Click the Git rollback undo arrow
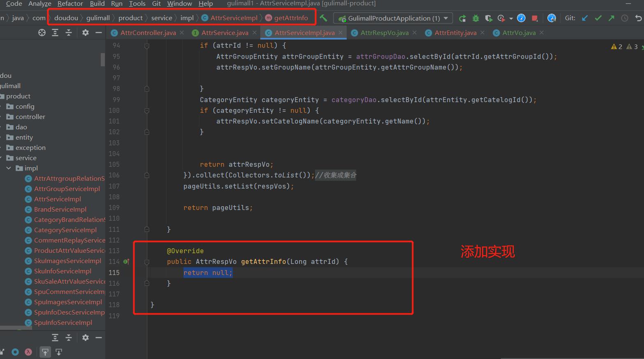The image size is (644, 359). pyautogui.click(x=638, y=18)
